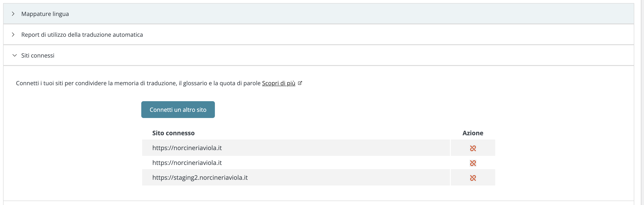Screen dimensions: 644x205
Task: Click the Siti connessi section title
Action: coord(38,55)
